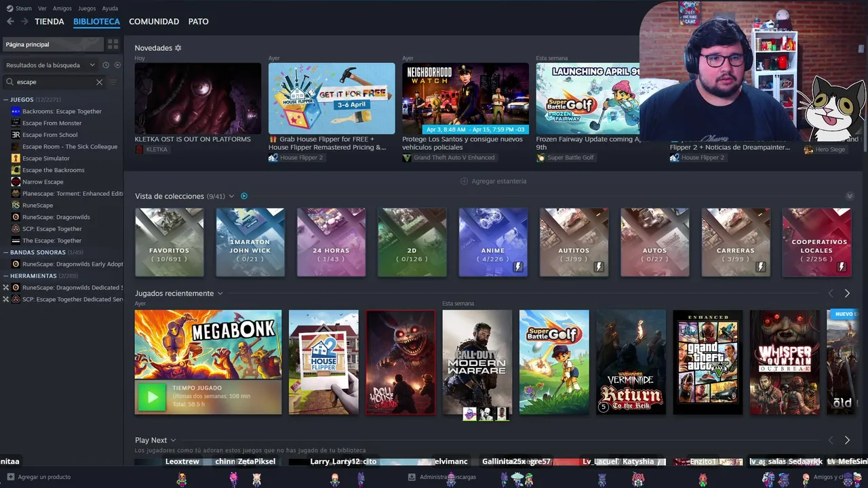This screenshot has height=488, width=868.
Task: Click the KLETKA game icon under news
Action: tap(139, 149)
